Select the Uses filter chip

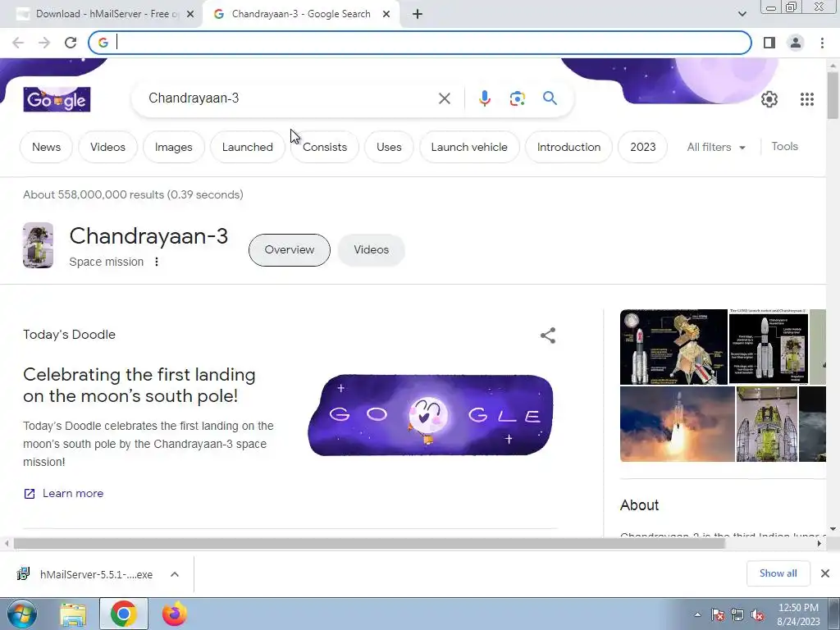(389, 147)
